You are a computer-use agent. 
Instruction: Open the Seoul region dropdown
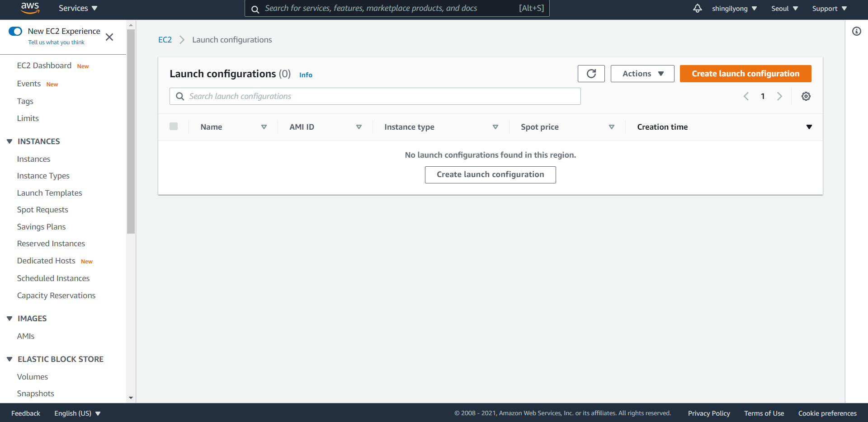click(784, 9)
